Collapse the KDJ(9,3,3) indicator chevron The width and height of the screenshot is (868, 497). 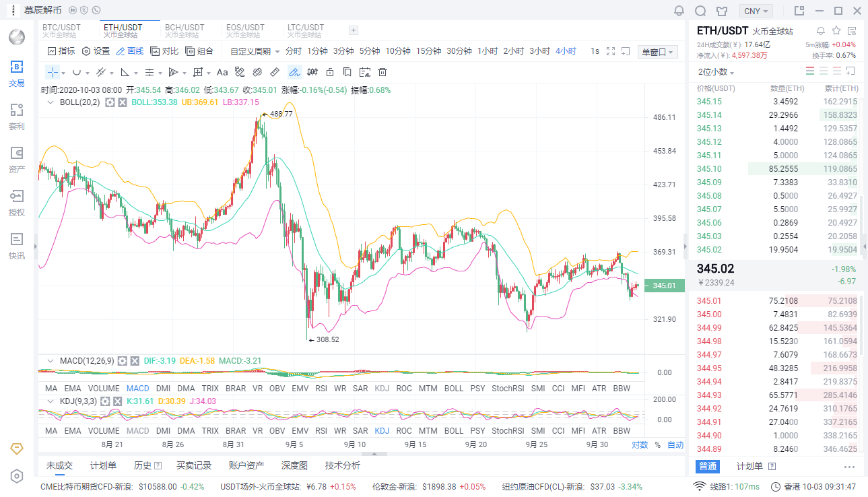50,401
